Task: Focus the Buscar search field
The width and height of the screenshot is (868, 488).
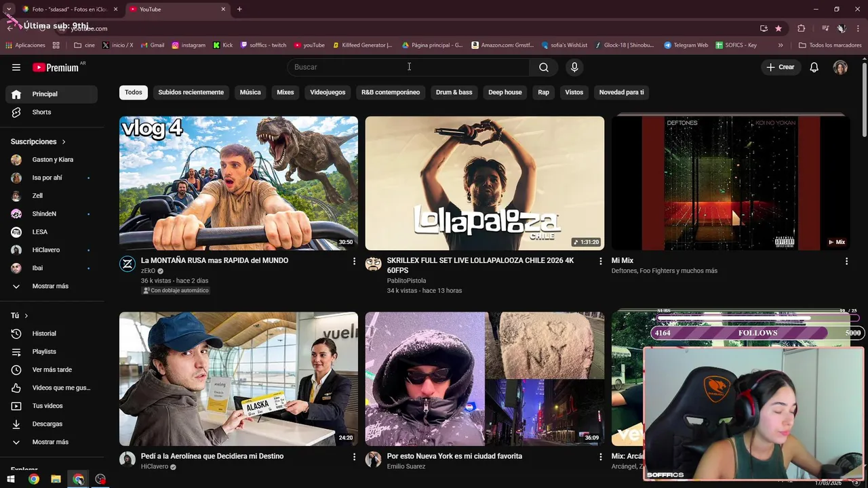Action: (x=408, y=67)
